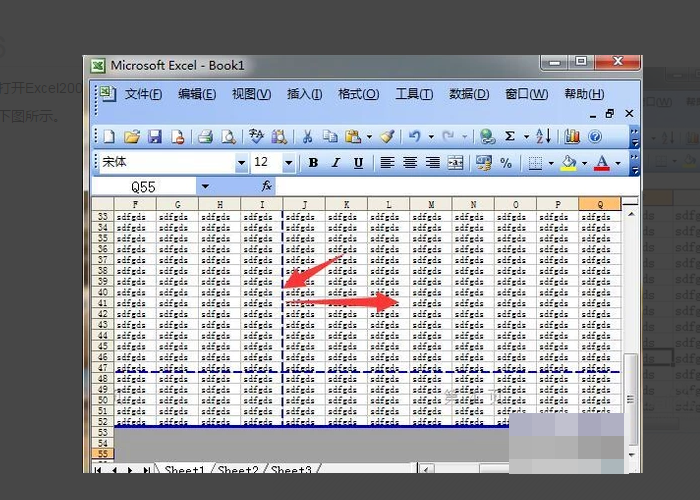
Task: Expand the Borders style arrow
Action: tap(551, 163)
